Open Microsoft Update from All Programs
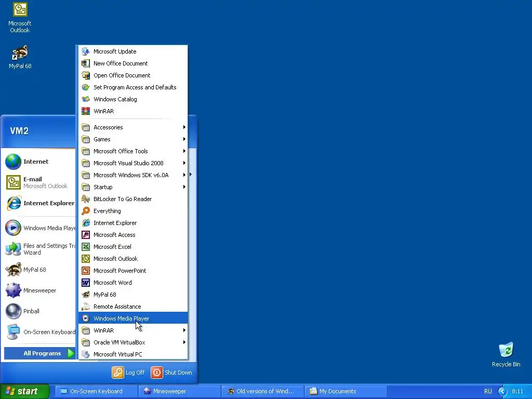Screen dimensions: 532x399 tap(133, 51)
